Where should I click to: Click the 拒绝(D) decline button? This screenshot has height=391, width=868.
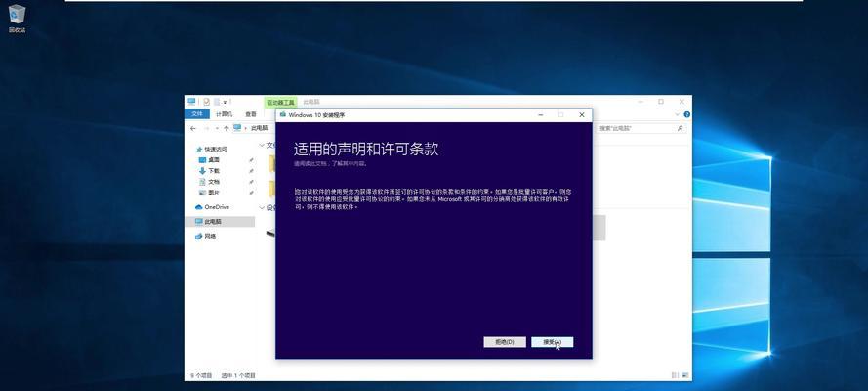pyautogui.click(x=505, y=342)
